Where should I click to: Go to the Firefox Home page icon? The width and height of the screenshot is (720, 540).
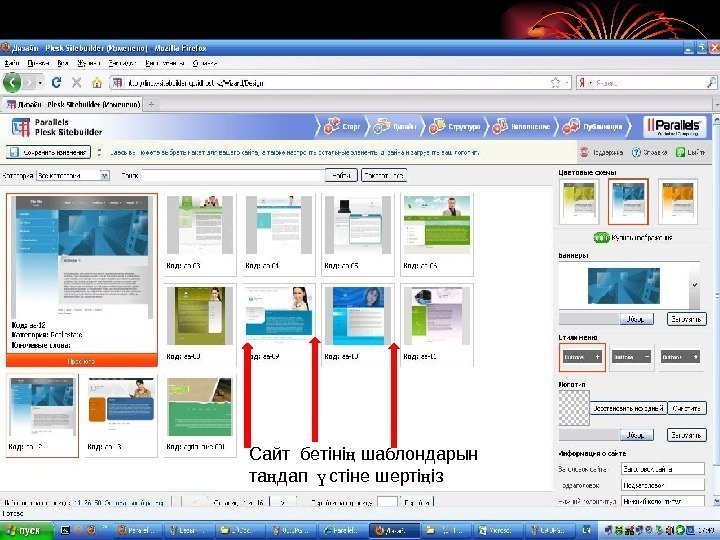(96, 83)
